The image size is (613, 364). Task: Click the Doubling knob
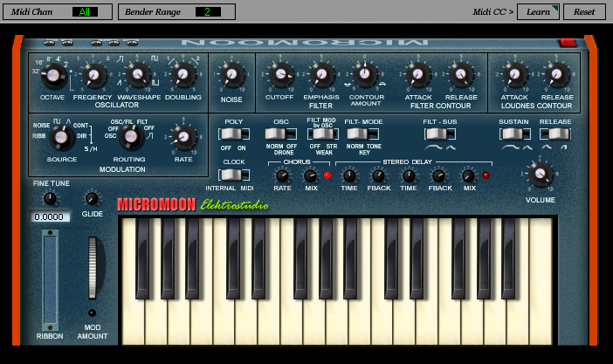pyautogui.click(x=183, y=74)
